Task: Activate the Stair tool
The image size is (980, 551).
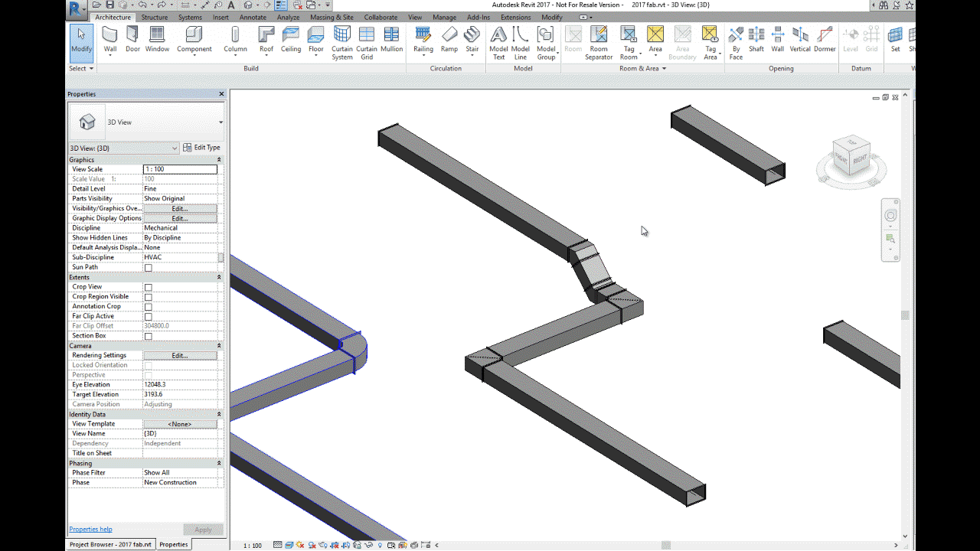Action: (x=472, y=38)
